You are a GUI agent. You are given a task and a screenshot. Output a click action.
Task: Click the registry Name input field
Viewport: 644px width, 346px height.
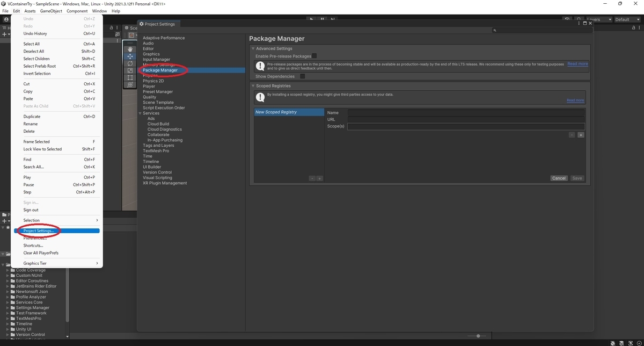pos(466,112)
